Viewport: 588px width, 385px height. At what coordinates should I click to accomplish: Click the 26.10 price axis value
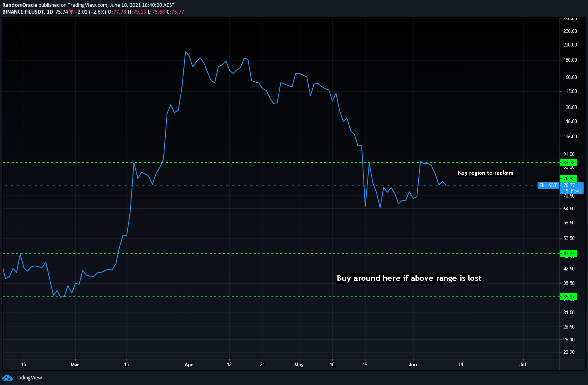[569, 340]
